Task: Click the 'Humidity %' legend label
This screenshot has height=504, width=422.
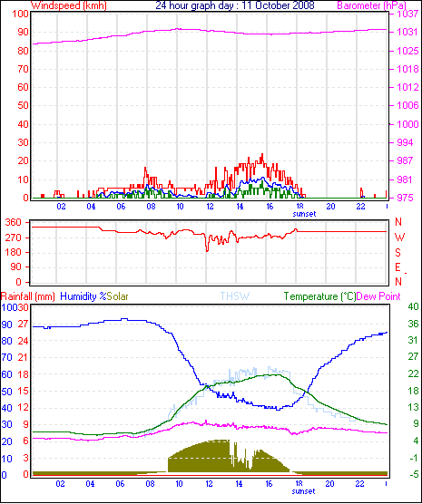Action: point(83,296)
